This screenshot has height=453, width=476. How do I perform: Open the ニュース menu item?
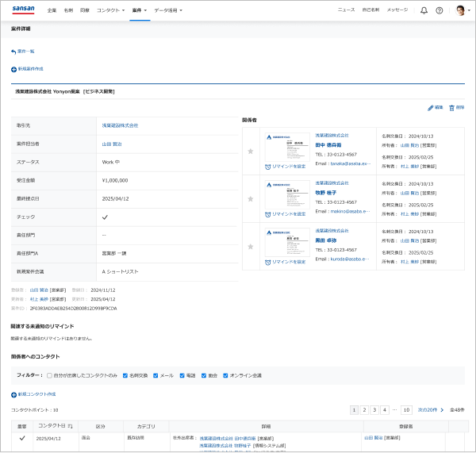click(347, 10)
